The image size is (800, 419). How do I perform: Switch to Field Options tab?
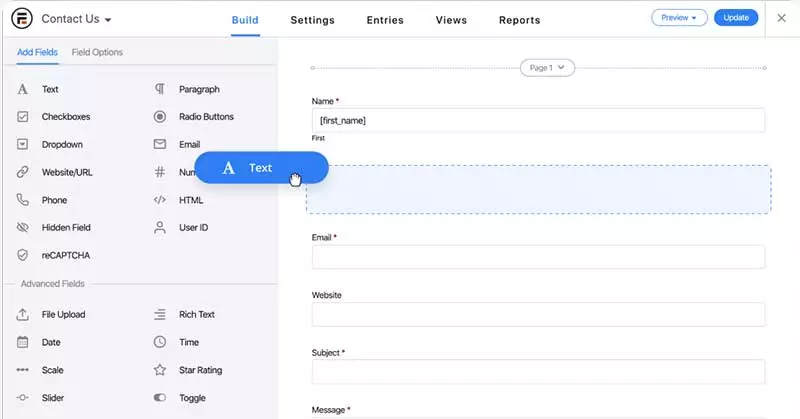tap(97, 52)
